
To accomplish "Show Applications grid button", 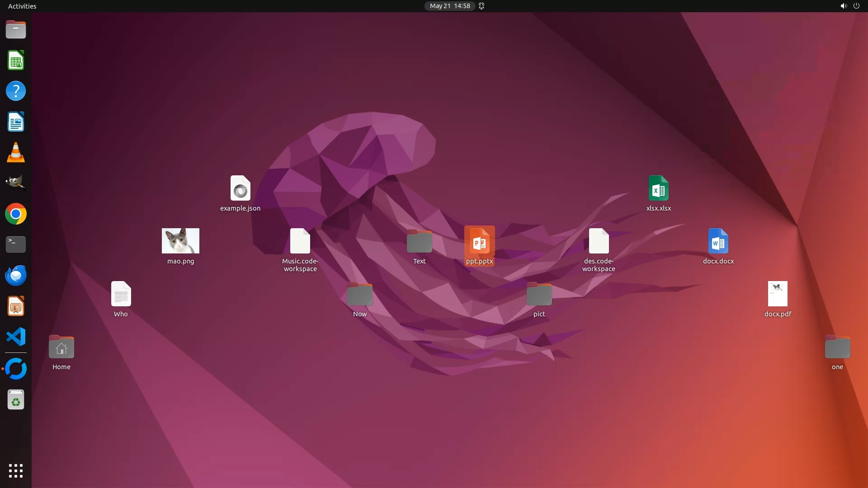I will click(x=16, y=470).
